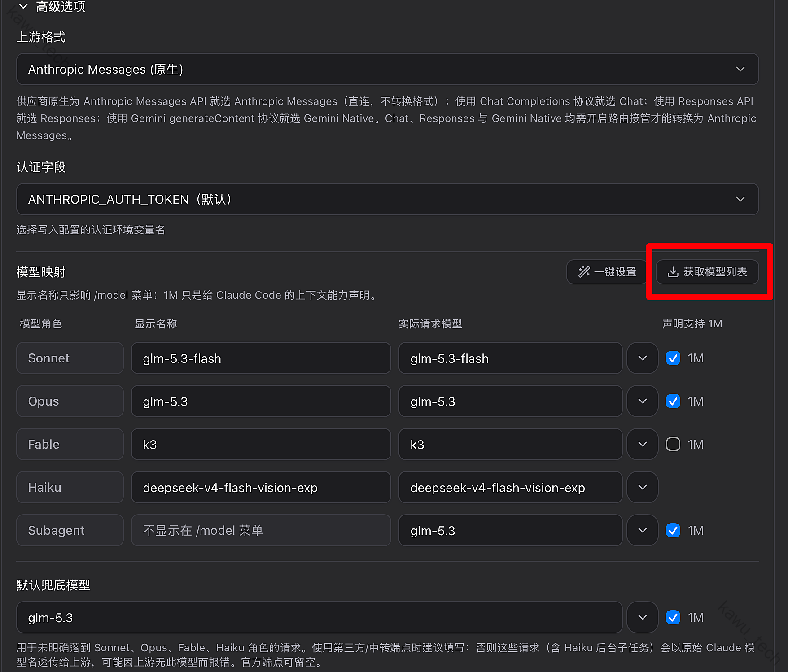Edit the Sonnet actual request model field
This screenshot has width=788, height=672.
(x=510, y=358)
